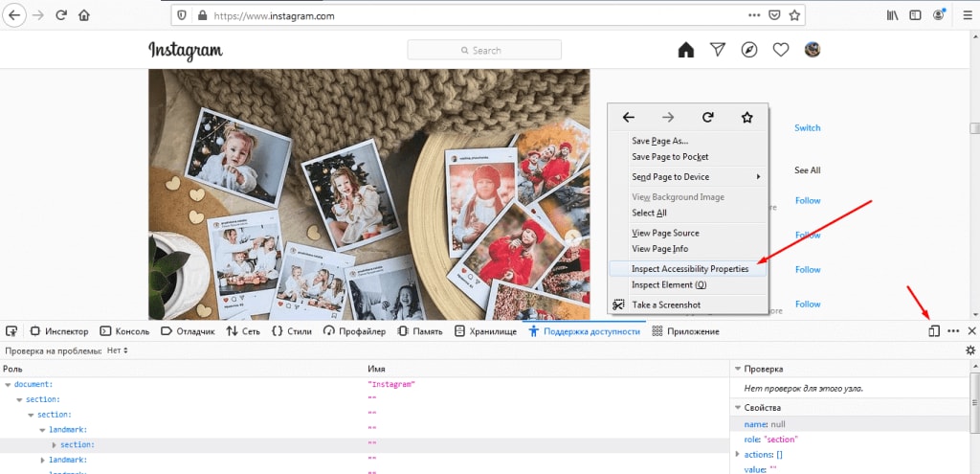
Task: Switch to the Хранилище tab
Action: click(x=485, y=331)
